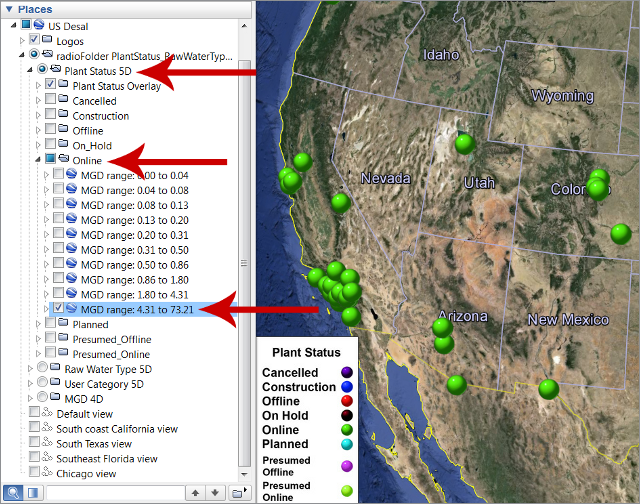
Task: Click the move down arrow button
Action: click(214, 492)
